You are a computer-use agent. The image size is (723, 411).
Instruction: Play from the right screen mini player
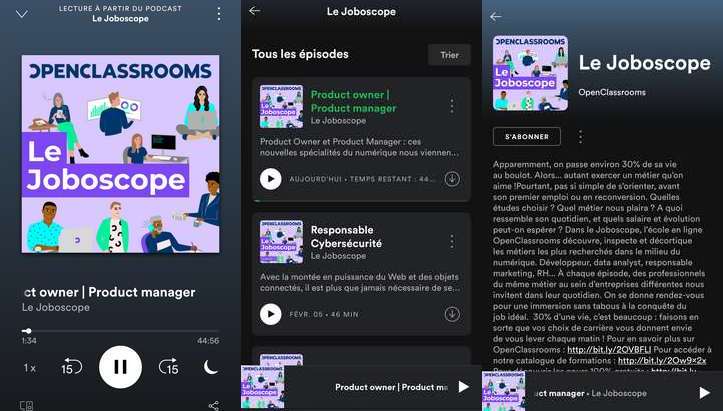(x=704, y=393)
